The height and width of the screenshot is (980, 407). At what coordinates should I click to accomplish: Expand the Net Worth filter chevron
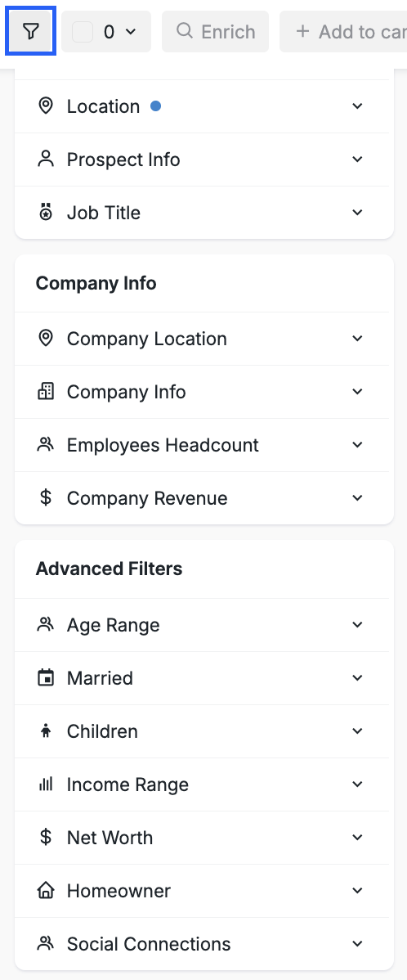click(357, 838)
